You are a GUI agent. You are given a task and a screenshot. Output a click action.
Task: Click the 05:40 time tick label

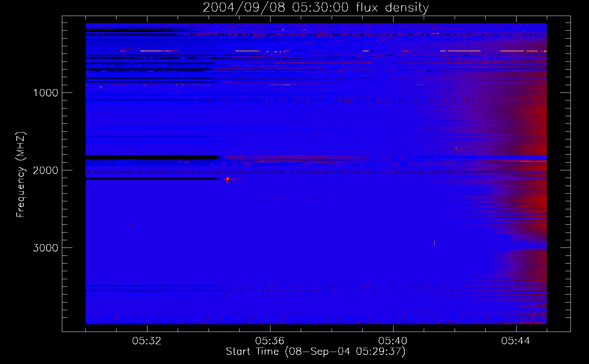click(x=393, y=341)
